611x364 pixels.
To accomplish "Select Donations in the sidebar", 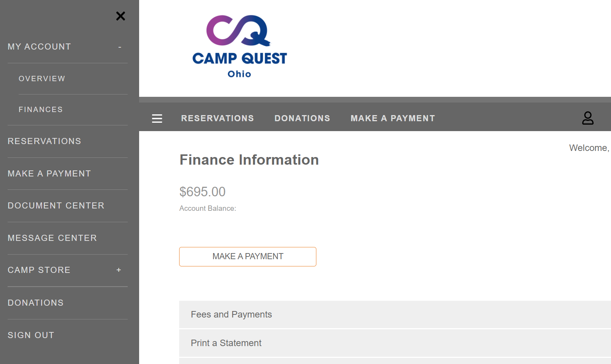I will [35, 303].
